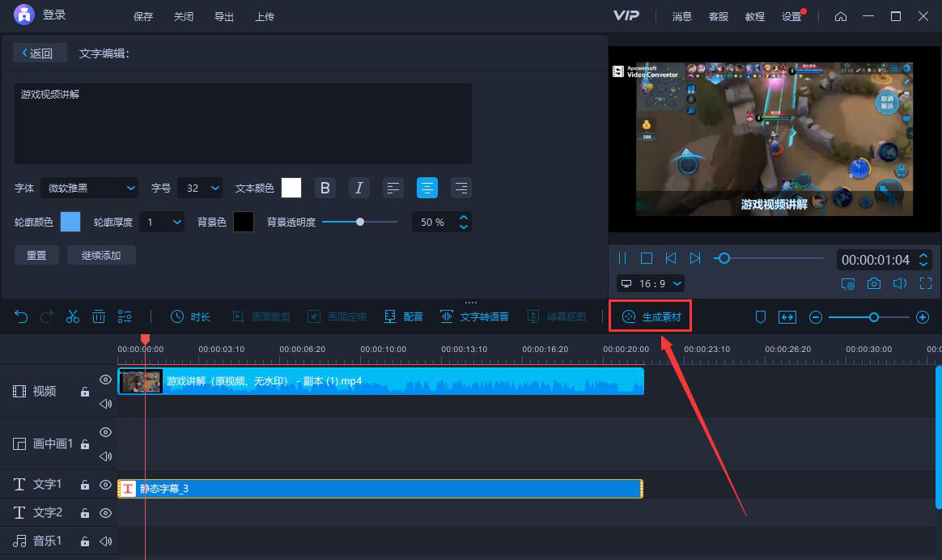
Task: Open the 配音 voiceover tool
Action: (x=404, y=316)
